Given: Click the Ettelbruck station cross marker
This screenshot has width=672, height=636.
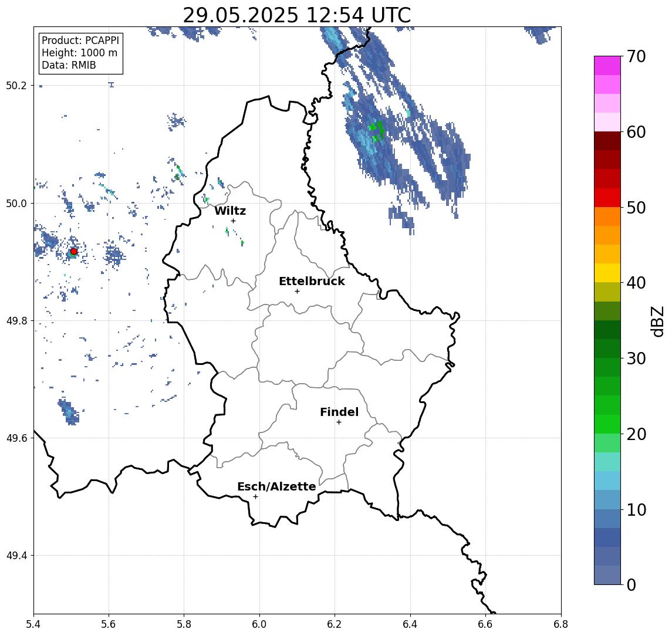Looking at the screenshot, I should pyautogui.click(x=297, y=292).
